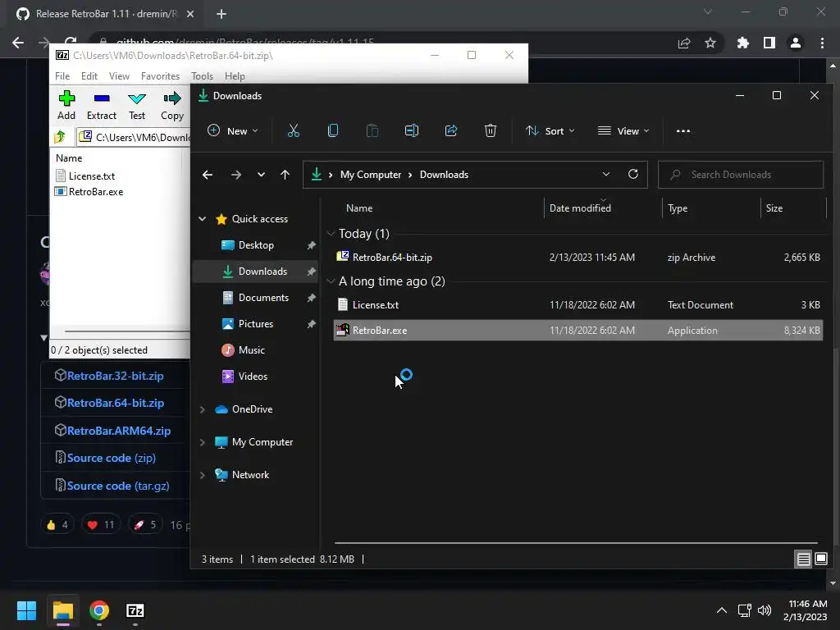Click the Add button in 7-Zip toolbar
The height and width of the screenshot is (630, 840).
[x=66, y=105]
